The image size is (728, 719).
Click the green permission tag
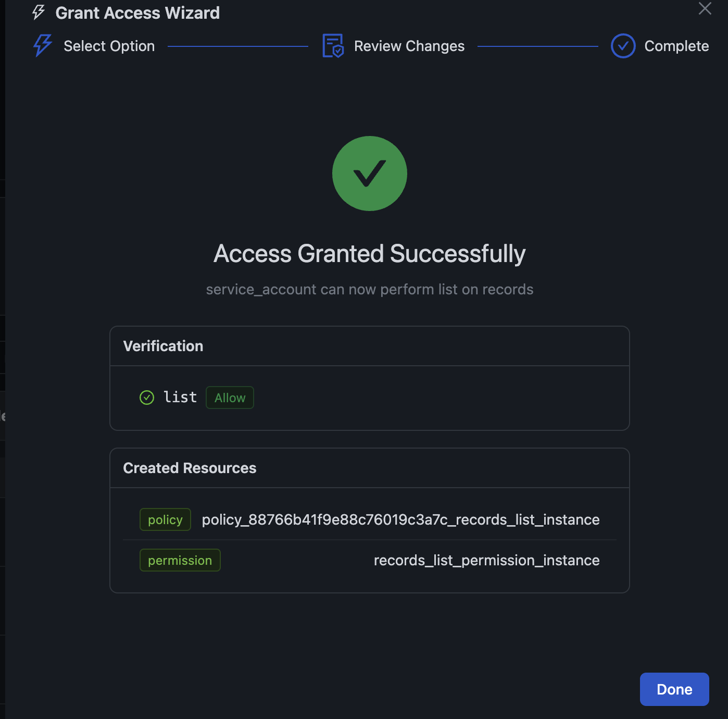coord(180,560)
